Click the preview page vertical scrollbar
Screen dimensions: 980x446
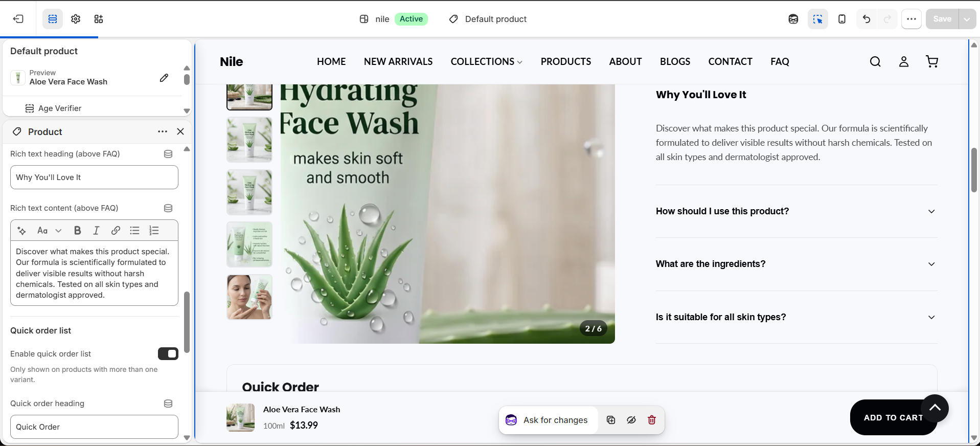pyautogui.click(x=974, y=170)
